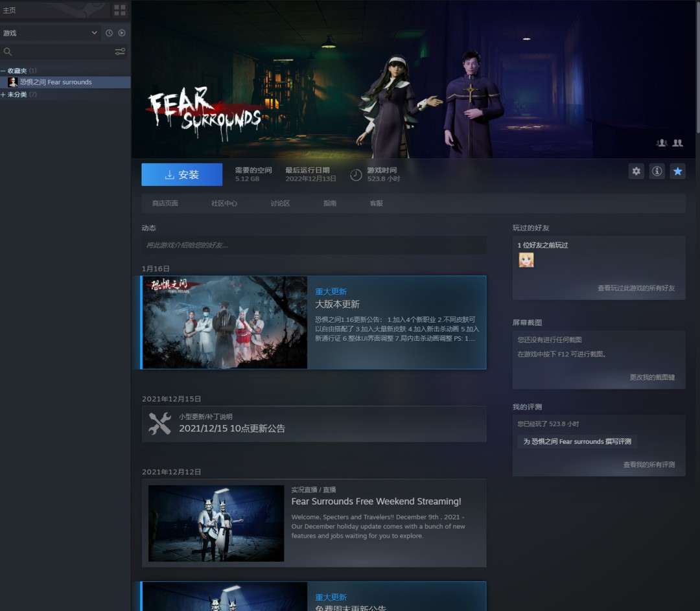Viewport: 700px width, 611px height.
Task: Open 2021/12/15 10点更新公告 patch note
Action: tap(314, 424)
